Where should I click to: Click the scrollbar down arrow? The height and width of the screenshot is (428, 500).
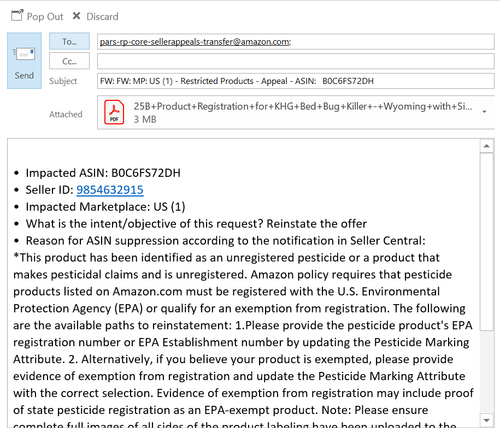tap(487, 420)
